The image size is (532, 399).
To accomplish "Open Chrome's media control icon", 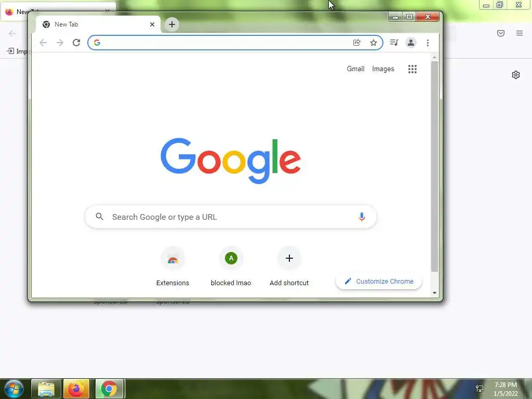I will pos(394,43).
